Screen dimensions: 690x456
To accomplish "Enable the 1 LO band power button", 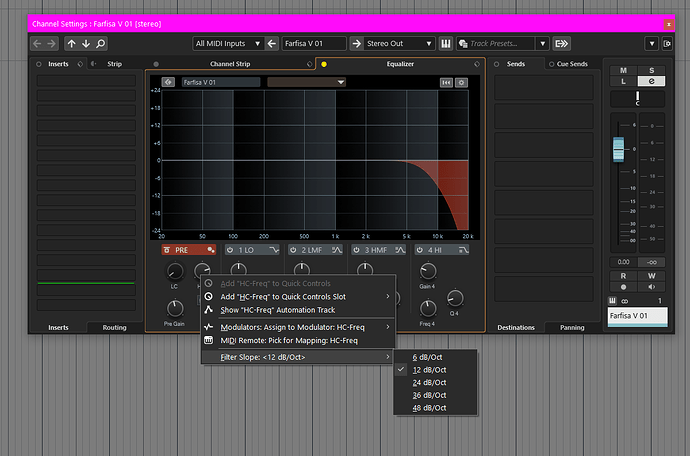I will pos(230,250).
